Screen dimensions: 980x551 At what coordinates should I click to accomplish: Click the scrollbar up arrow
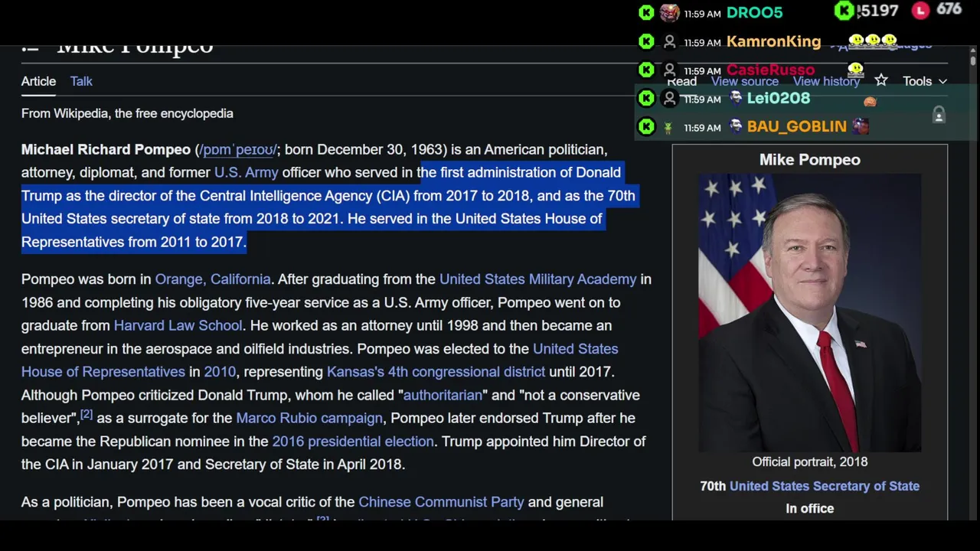pyautogui.click(x=973, y=51)
